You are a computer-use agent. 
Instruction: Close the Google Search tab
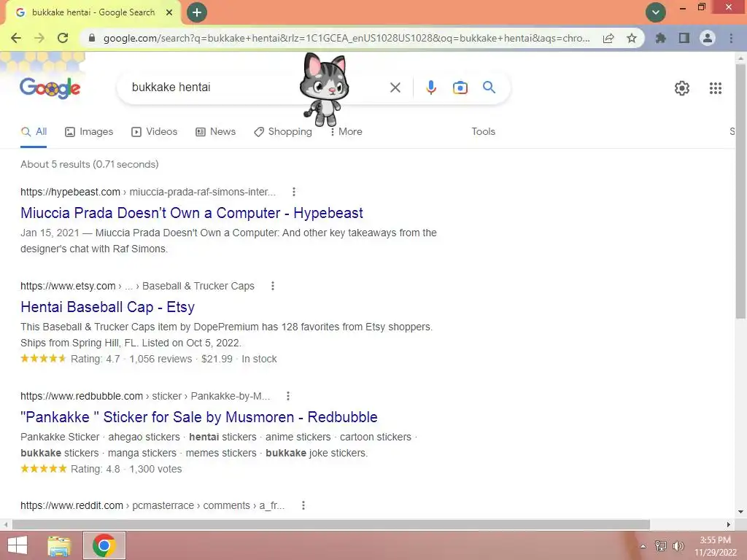click(x=169, y=12)
